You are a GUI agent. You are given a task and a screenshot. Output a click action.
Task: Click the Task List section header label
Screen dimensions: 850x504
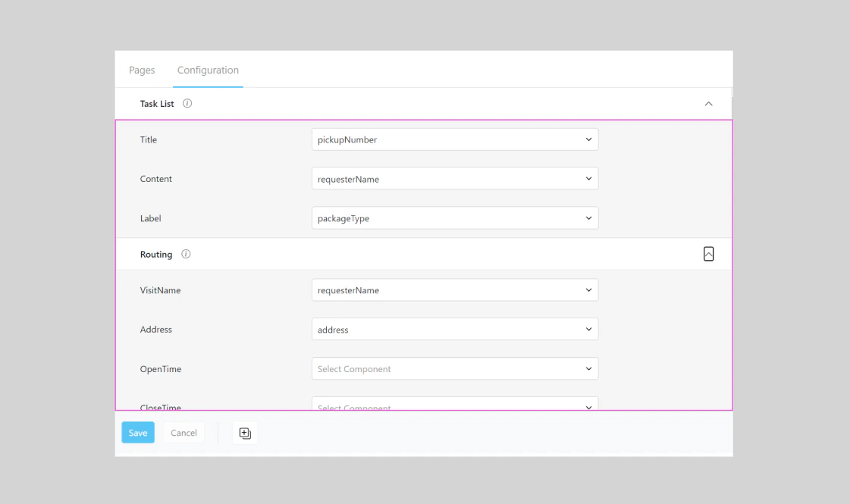(157, 104)
